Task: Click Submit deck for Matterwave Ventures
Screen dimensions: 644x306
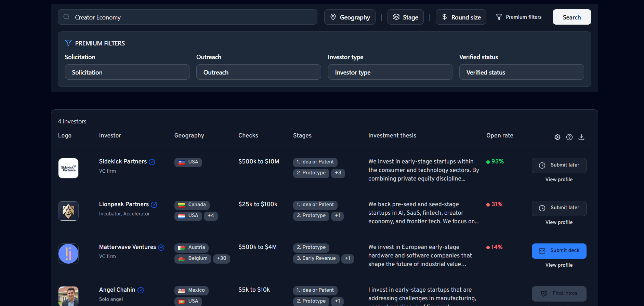Action: (559, 251)
